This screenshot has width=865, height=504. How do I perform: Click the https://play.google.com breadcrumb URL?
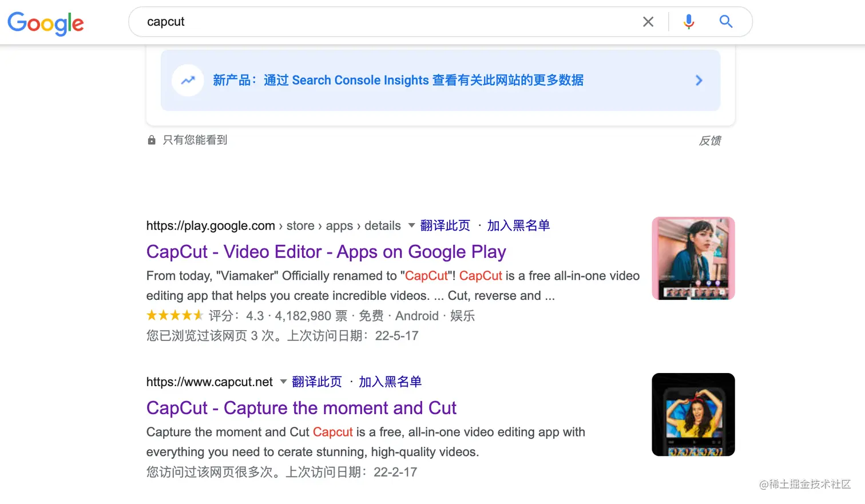211,225
